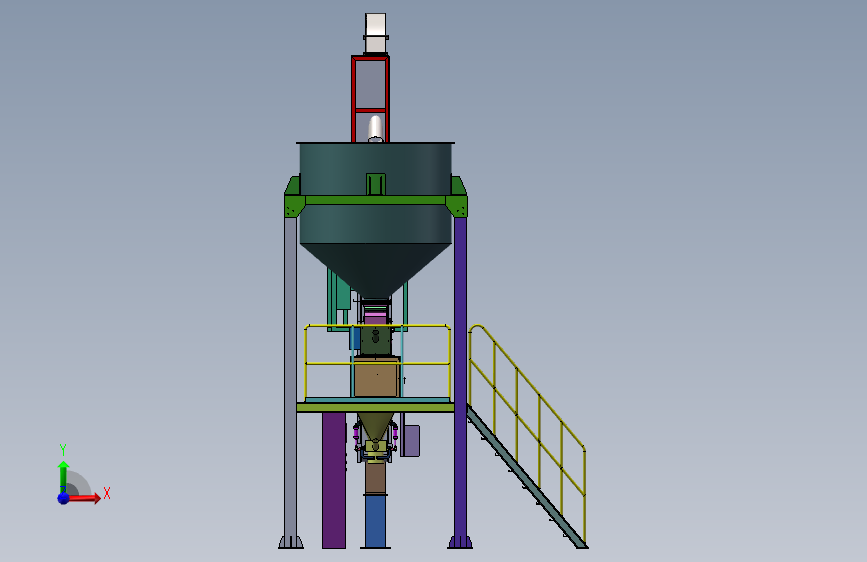
Task: Select the wide purple column under platform
Action: 334,480
